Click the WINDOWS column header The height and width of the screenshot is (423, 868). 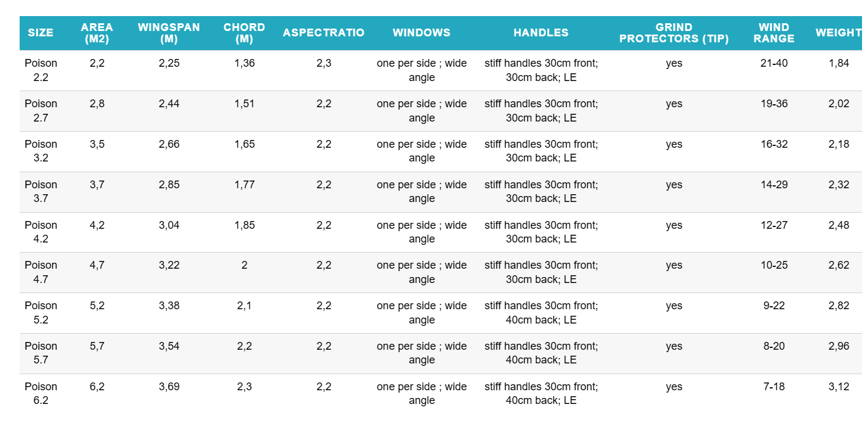pos(421,33)
